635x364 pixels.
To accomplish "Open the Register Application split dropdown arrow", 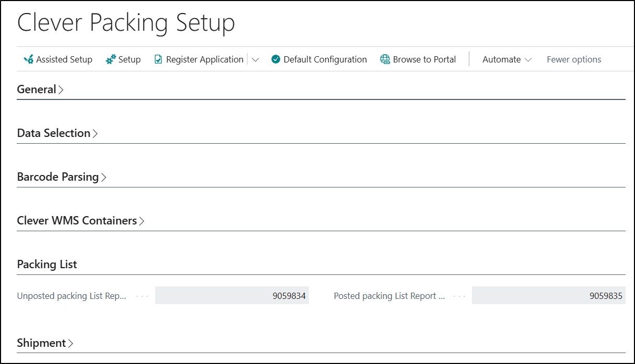I will 255,60.
